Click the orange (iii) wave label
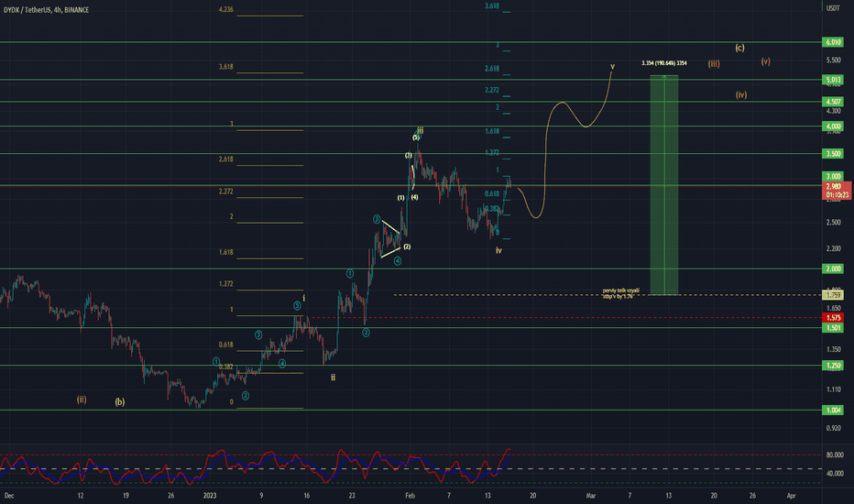The width and height of the screenshot is (854, 504). click(714, 64)
